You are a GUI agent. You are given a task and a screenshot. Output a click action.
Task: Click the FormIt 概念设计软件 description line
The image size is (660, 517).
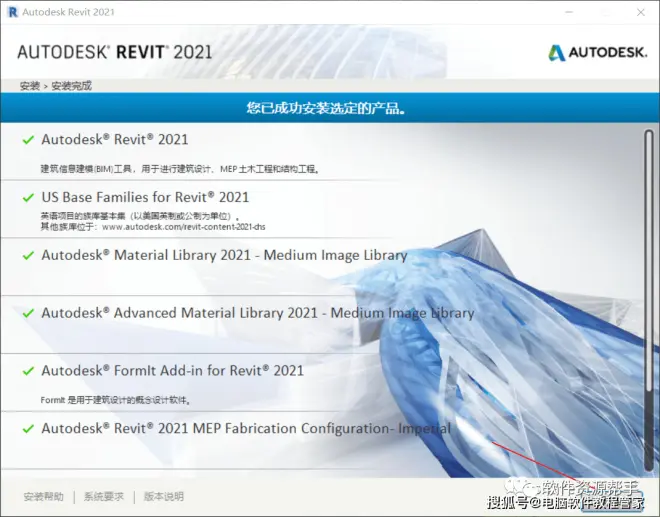coord(115,400)
